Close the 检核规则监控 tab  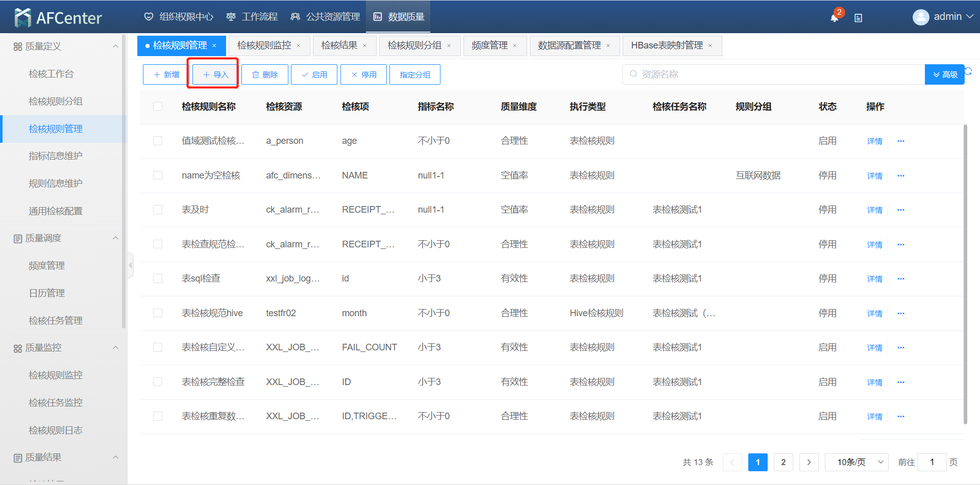click(x=299, y=46)
